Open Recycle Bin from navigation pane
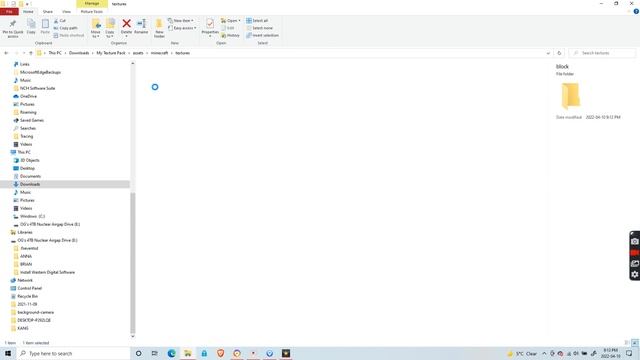640x360 pixels. pyautogui.click(x=27, y=296)
